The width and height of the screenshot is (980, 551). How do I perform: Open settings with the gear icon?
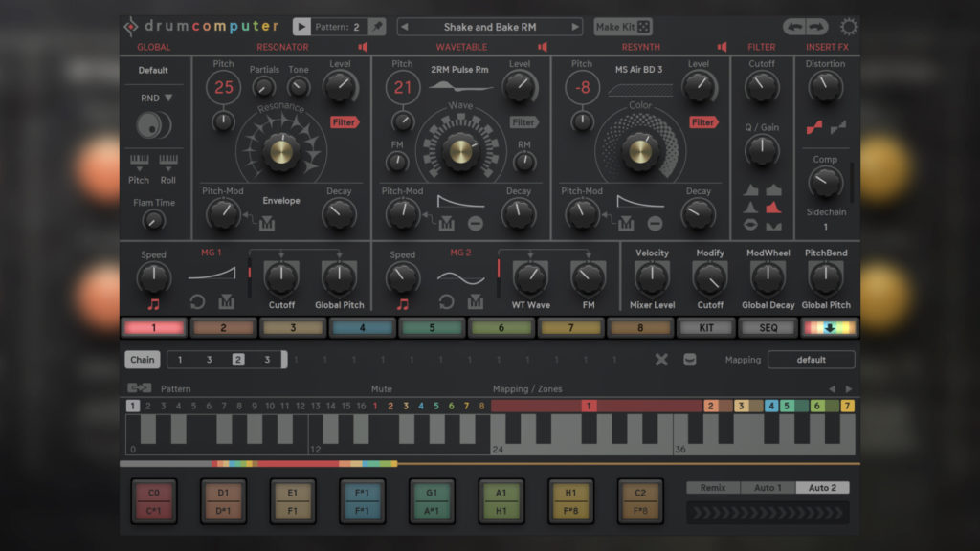pyautogui.click(x=848, y=27)
